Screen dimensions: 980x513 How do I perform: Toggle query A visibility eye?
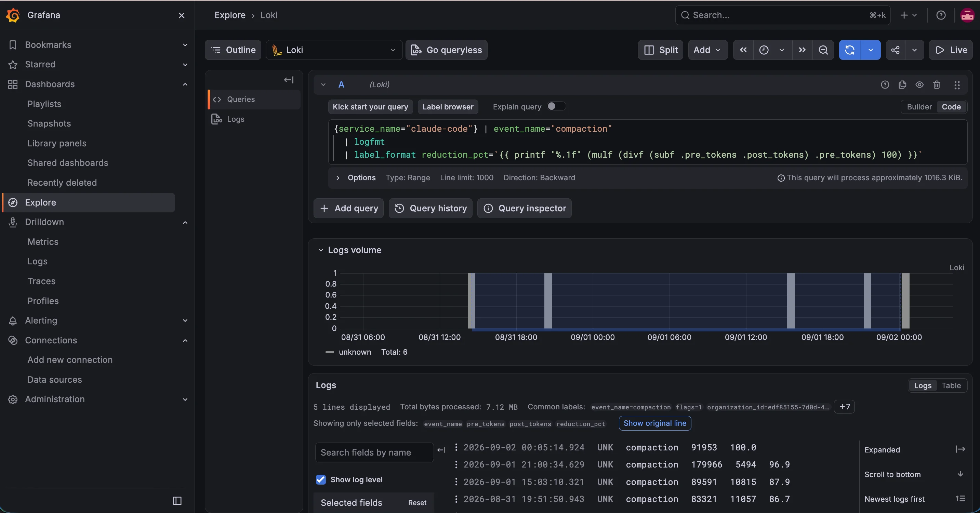tap(919, 84)
